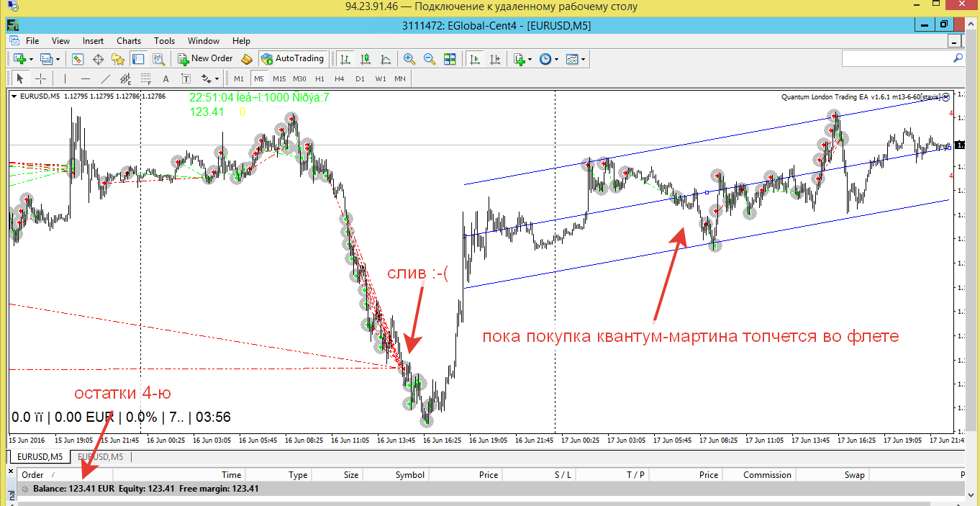
Task: Close the Terminal panel x button
Action: (10, 471)
